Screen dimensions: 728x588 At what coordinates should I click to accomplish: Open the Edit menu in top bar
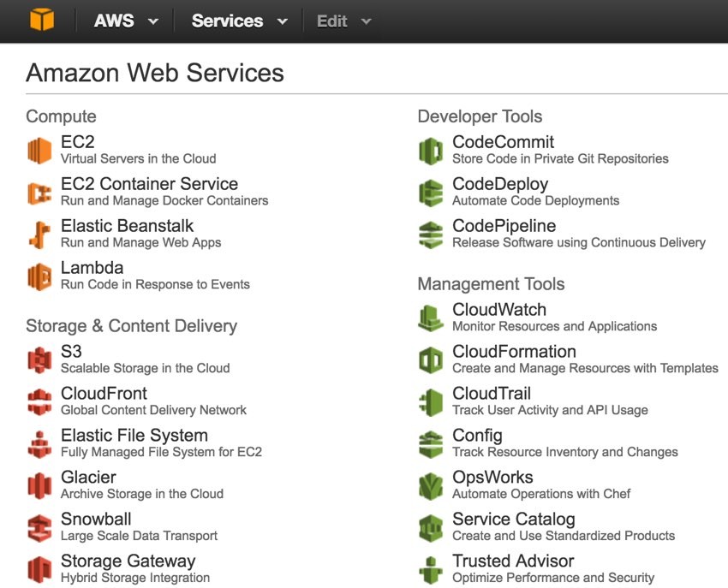(x=343, y=21)
